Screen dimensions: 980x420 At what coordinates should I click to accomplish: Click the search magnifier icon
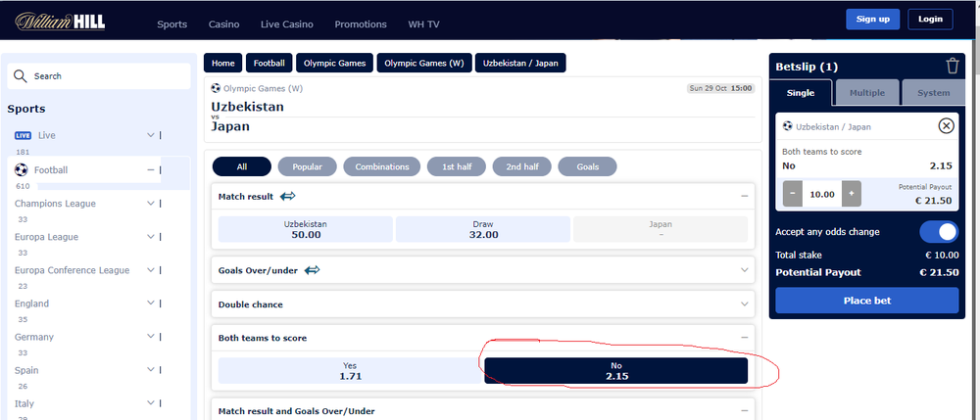21,76
